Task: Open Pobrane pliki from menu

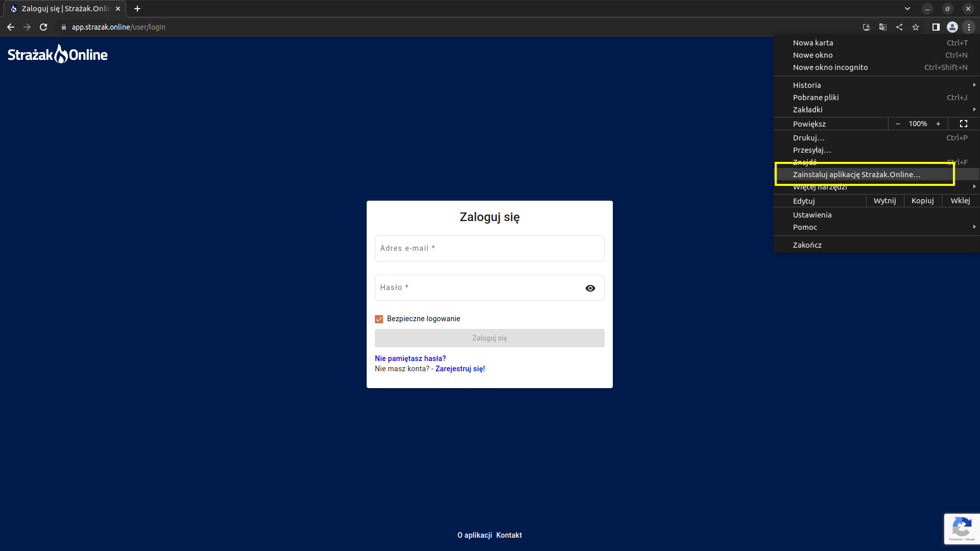Action: (x=876, y=98)
